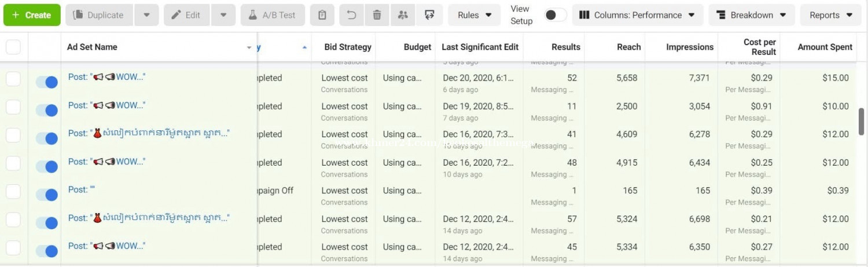Click the $15.00 amount spent value

point(836,78)
